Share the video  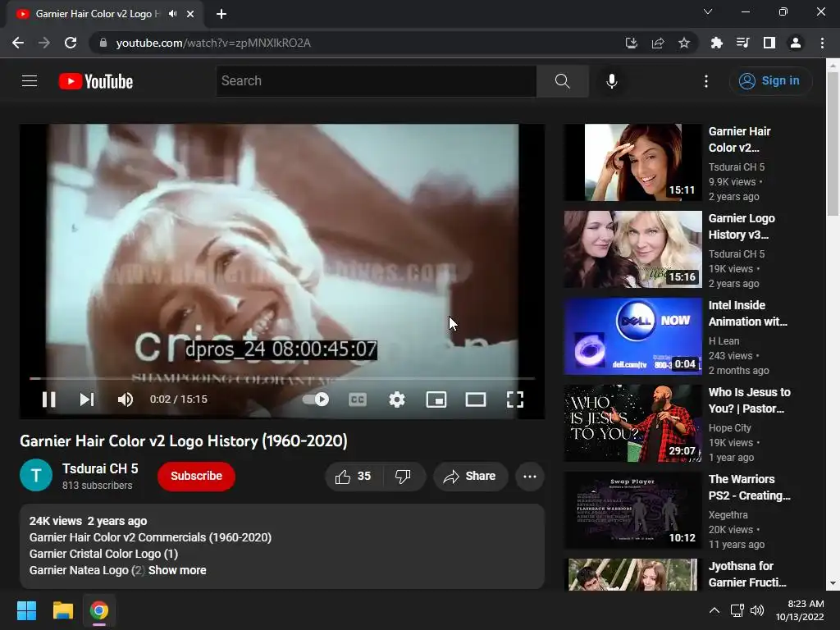[x=470, y=477]
